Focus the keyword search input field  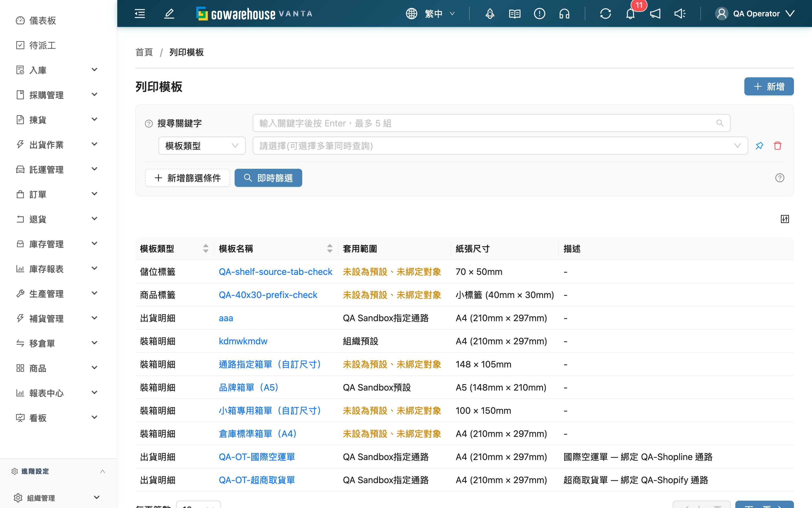[x=491, y=123]
